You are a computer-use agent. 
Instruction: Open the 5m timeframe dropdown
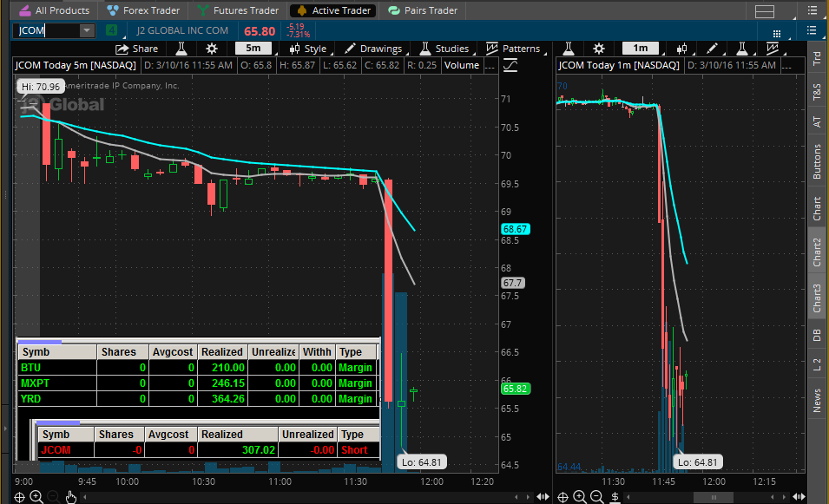pos(253,49)
